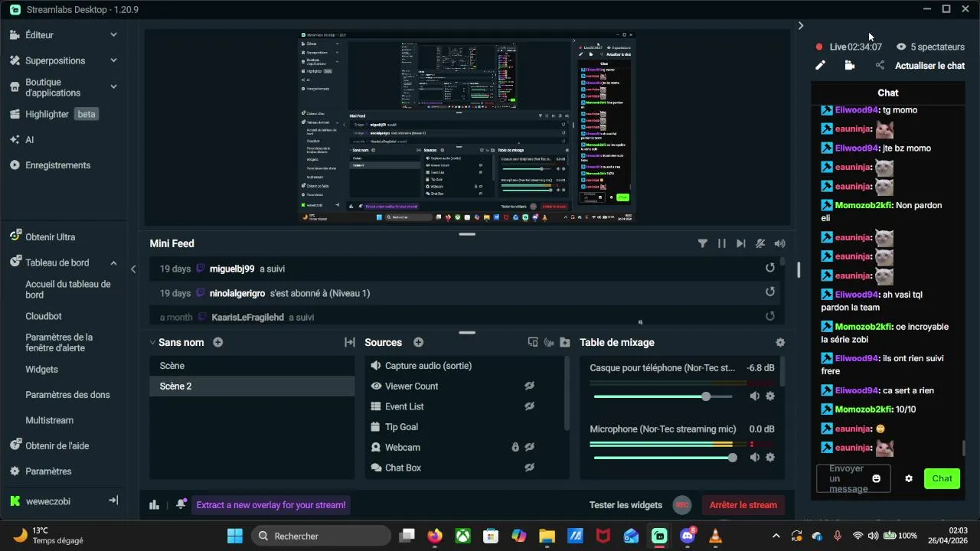Click the REC record button
The image size is (980, 551).
[x=682, y=504]
